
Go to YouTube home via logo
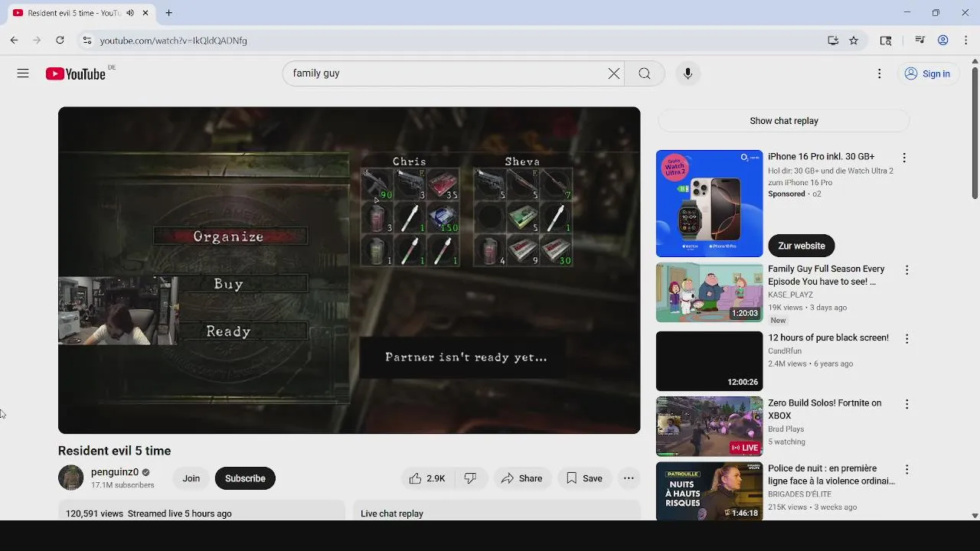click(75, 73)
